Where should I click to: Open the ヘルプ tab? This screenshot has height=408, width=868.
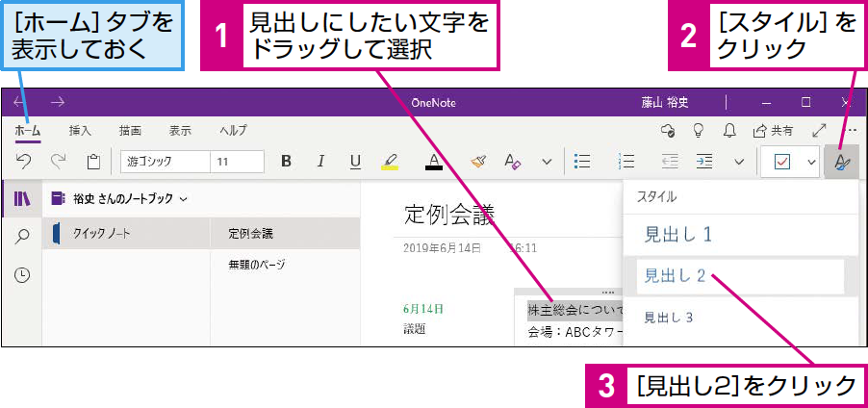coord(233,131)
